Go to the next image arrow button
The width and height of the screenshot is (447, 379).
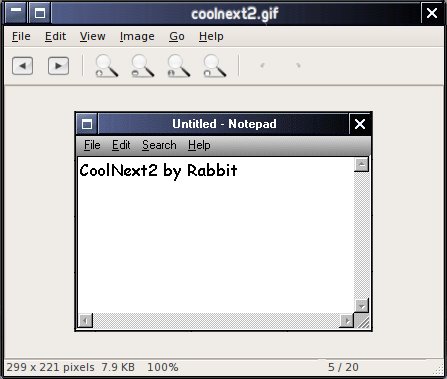pyautogui.click(x=58, y=66)
